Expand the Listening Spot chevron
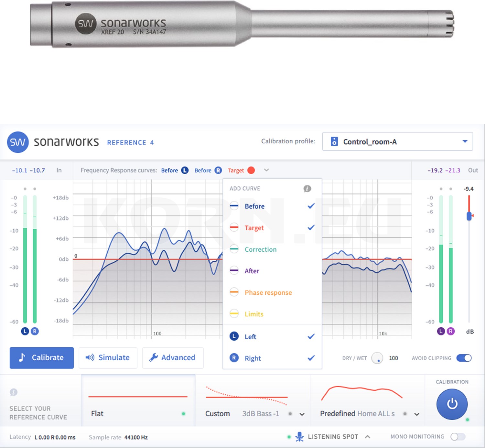 tap(368, 437)
